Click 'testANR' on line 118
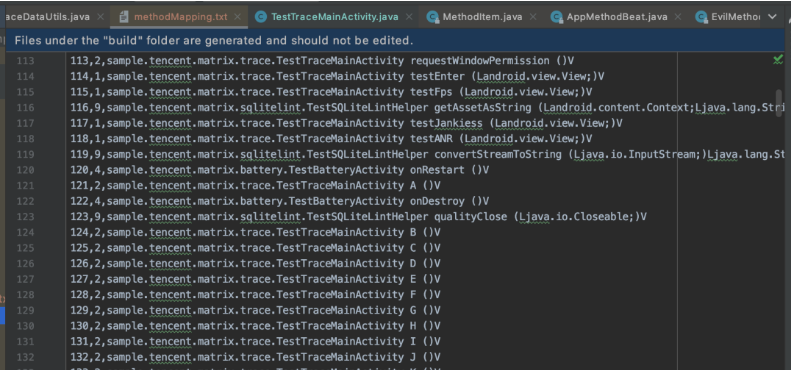791x370 pixels. (x=431, y=139)
